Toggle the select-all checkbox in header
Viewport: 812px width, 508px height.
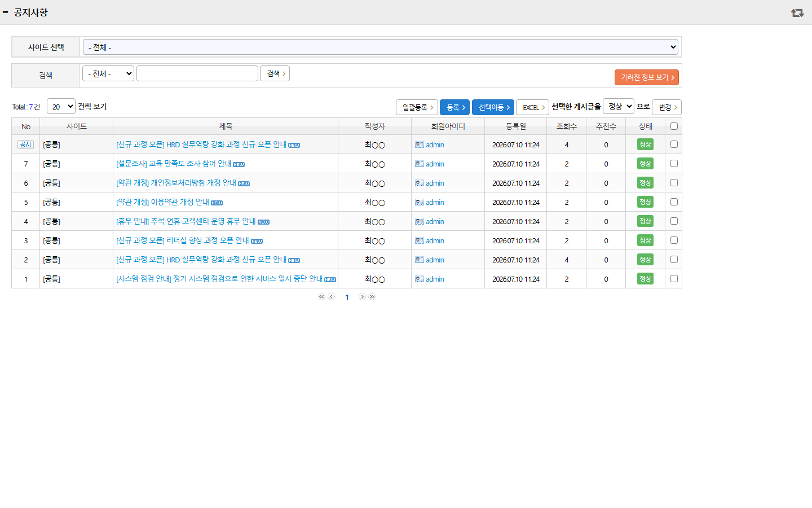[674, 126]
